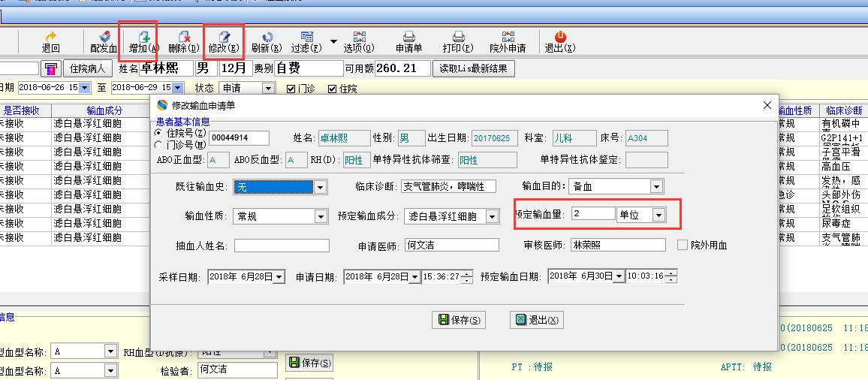Click the red 退出(X) power icon

(560, 42)
